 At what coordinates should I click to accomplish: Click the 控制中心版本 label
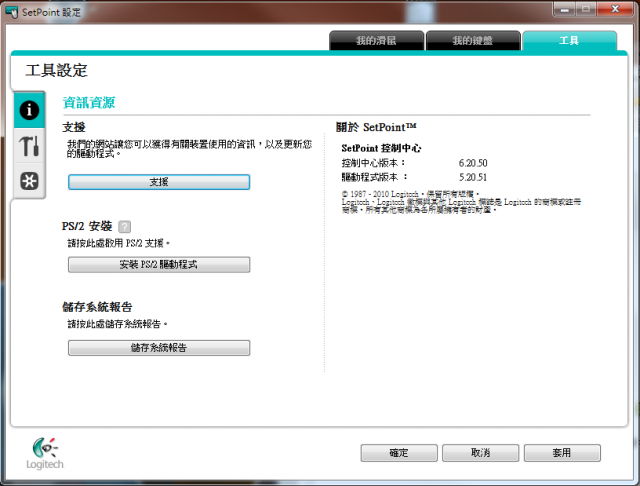click(373, 163)
